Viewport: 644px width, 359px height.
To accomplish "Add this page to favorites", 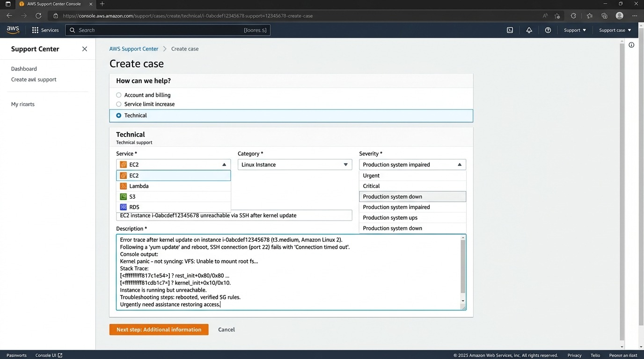I will 557,15.
